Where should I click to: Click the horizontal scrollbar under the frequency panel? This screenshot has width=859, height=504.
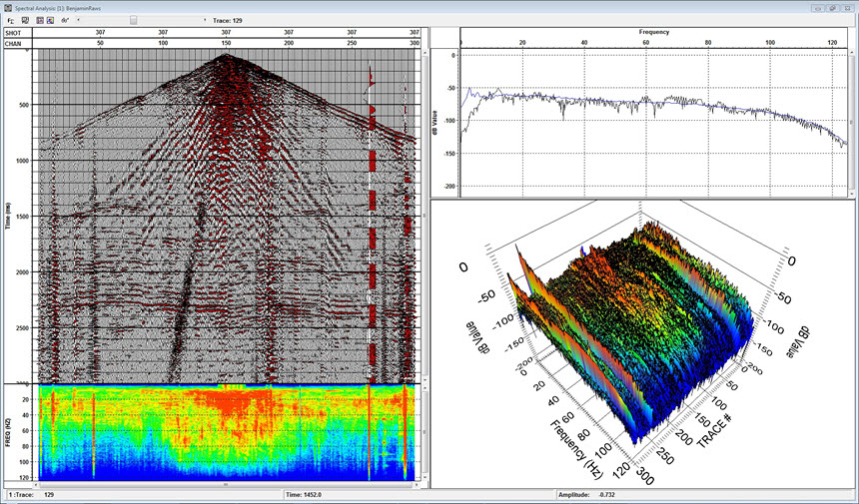coord(226,484)
